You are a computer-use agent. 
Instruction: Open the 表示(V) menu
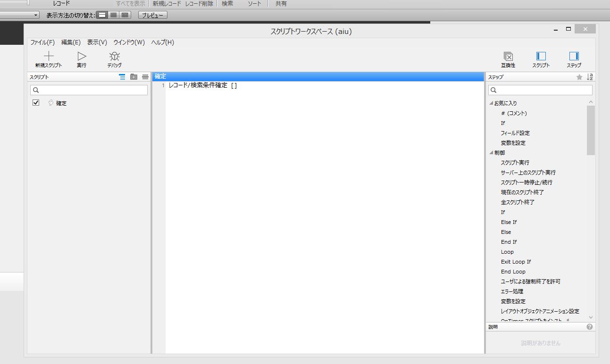pos(97,42)
